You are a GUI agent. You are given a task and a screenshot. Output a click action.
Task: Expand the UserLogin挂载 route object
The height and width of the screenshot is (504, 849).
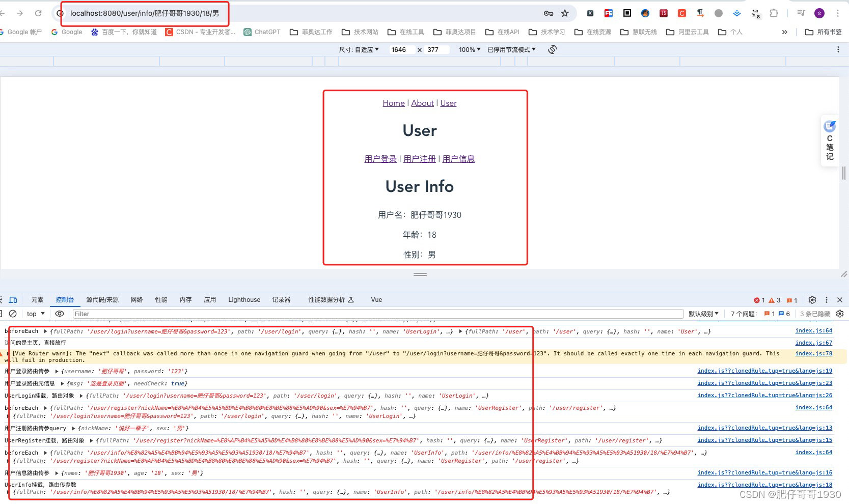[x=81, y=396]
